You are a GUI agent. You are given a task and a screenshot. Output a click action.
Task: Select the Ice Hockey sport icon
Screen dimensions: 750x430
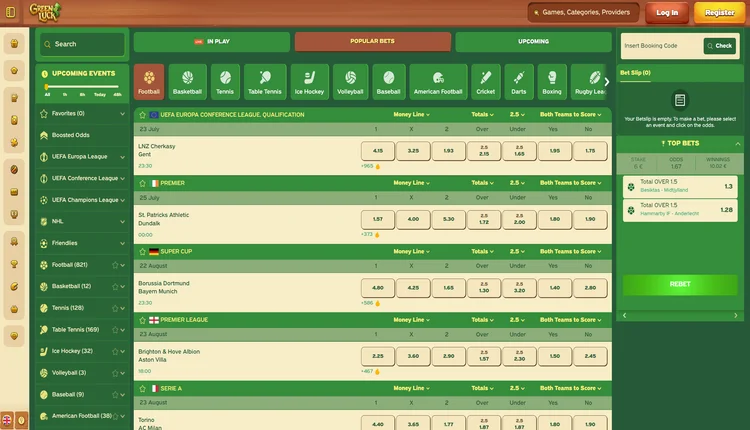pyautogui.click(x=309, y=82)
